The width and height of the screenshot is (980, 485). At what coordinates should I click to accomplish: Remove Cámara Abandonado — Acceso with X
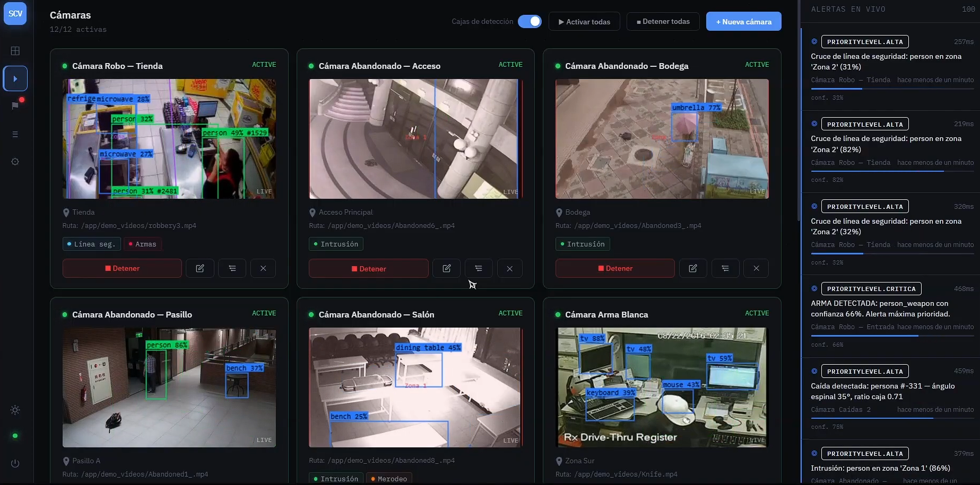(510, 268)
